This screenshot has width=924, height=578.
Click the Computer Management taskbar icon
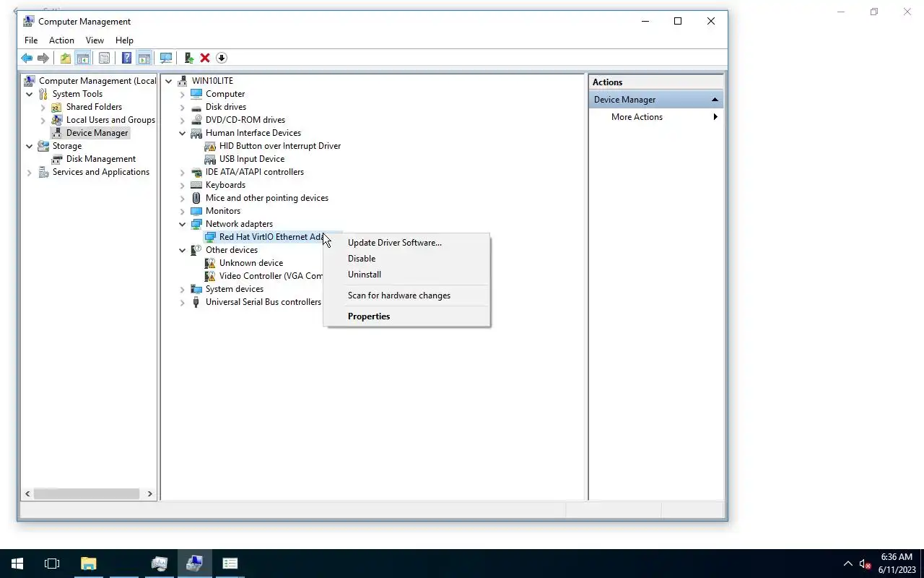[x=194, y=564]
